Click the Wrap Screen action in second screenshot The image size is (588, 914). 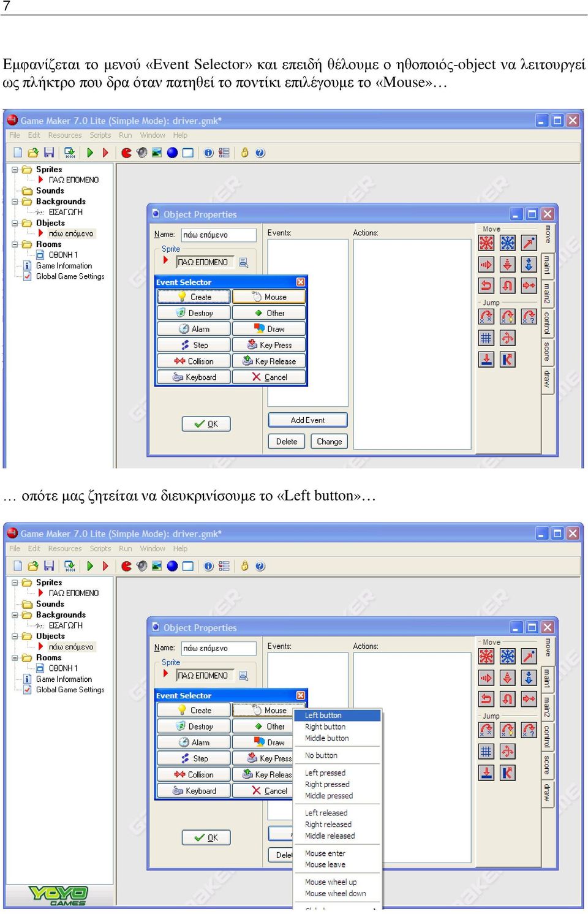pos(508,752)
